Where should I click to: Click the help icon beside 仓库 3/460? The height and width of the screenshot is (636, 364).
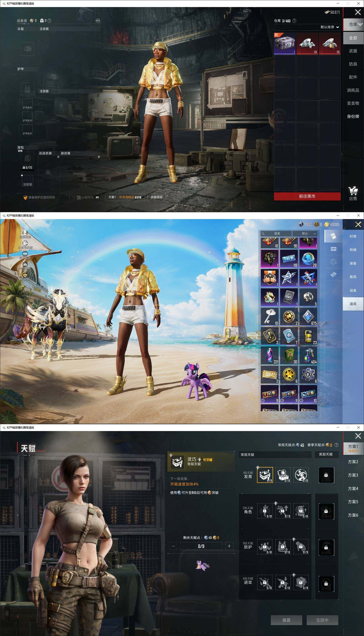[x=294, y=21]
